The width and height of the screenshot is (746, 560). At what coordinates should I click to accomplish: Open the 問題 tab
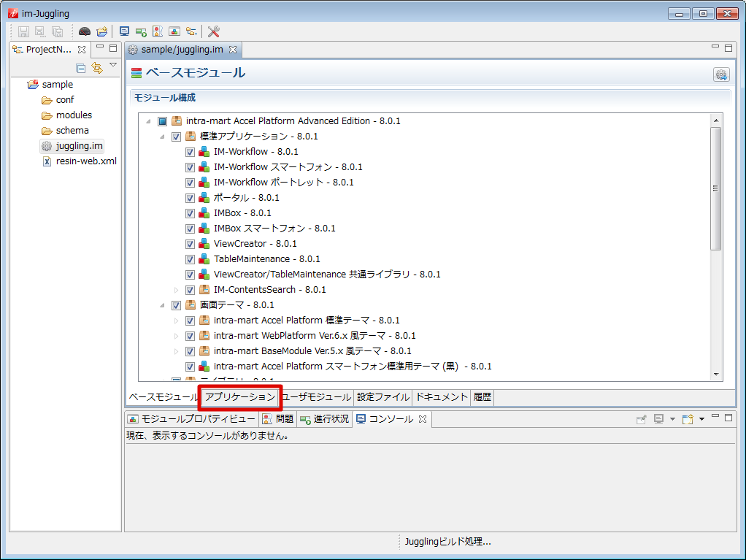pyautogui.click(x=278, y=419)
